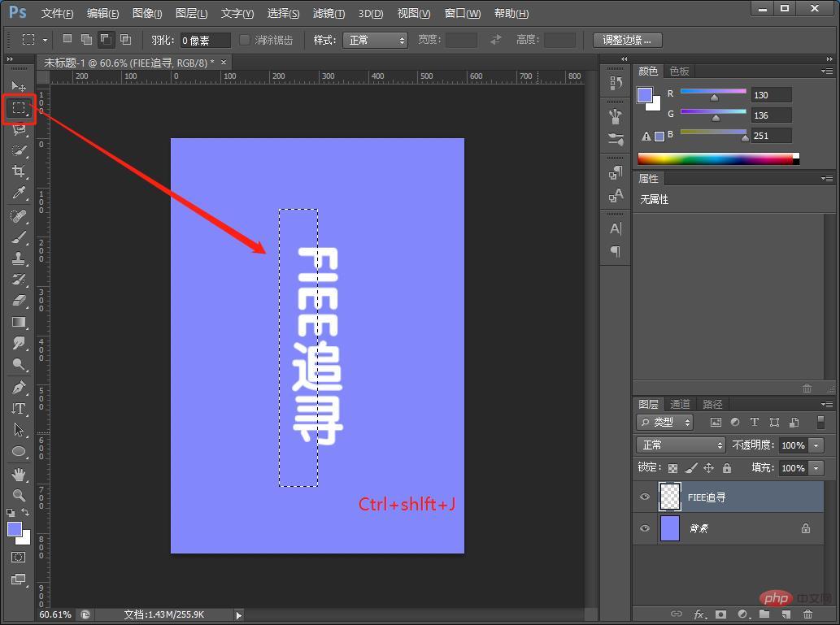Open the collapsed Brush Presets panel icon

point(616,139)
